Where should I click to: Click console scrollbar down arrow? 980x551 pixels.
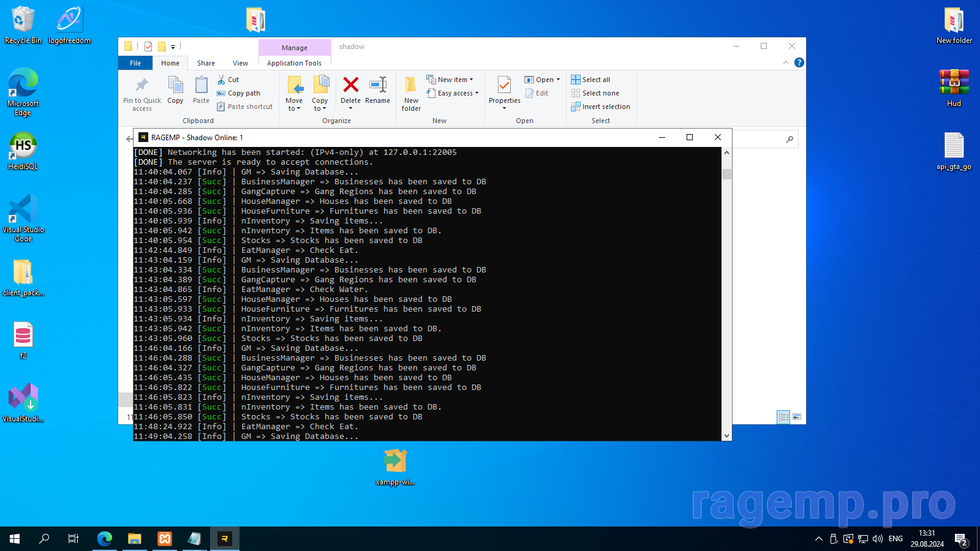click(x=726, y=436)
